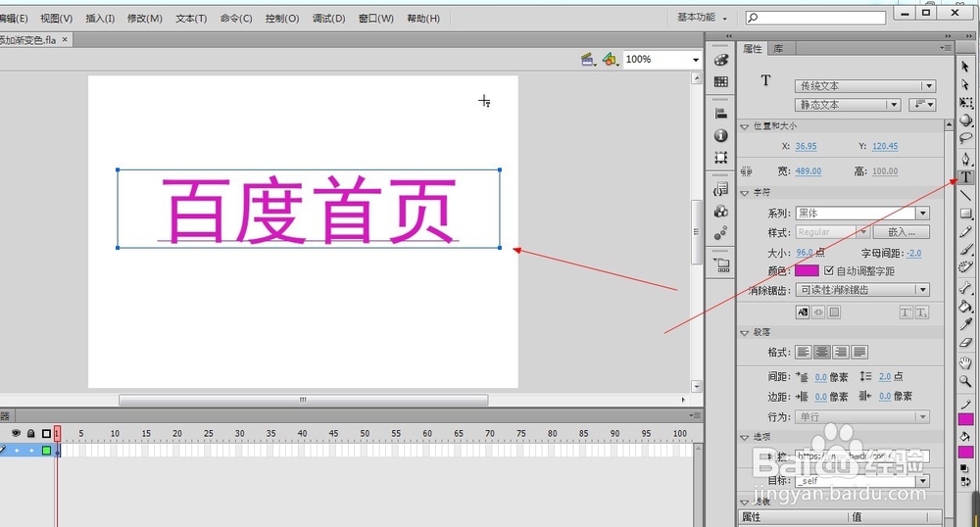
Task: Open the Code Snippets panel icon
Action: pos(721,189)
